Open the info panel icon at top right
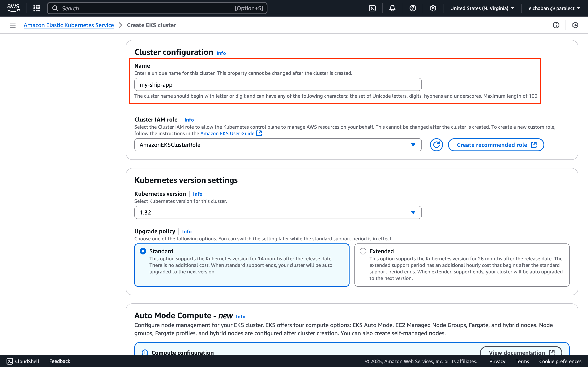This screenshot has height=367, width=588. (556, 25)
